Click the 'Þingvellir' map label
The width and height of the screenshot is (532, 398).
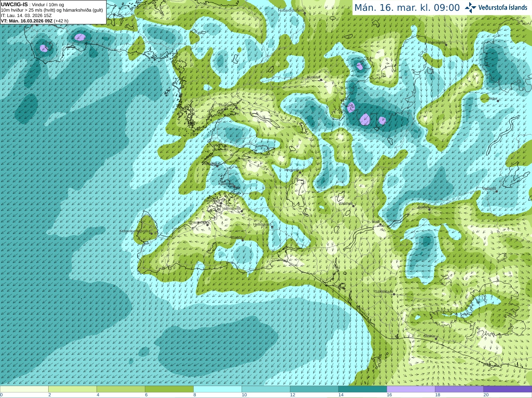pos(292,170)
